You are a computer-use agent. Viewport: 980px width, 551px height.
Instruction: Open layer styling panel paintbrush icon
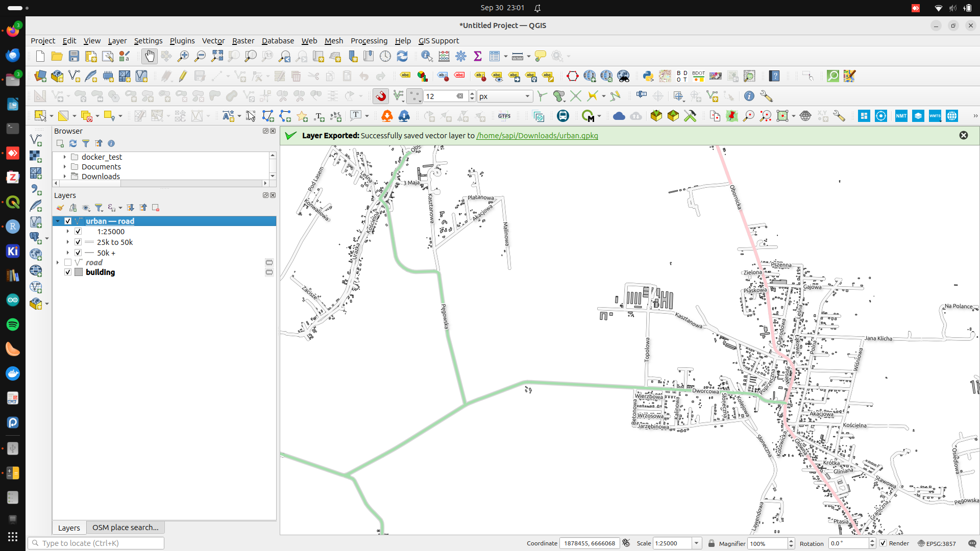point(60,208)
